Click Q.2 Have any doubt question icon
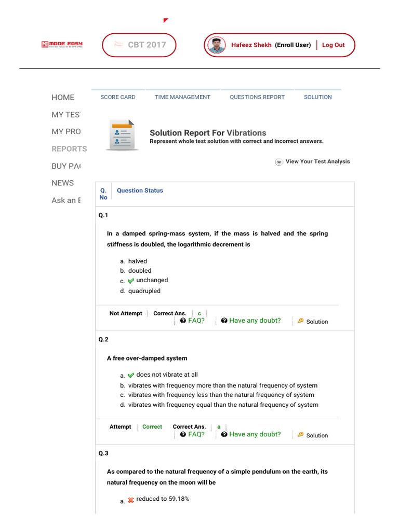This screenshot has width=399, height=532. click(224, 435)
